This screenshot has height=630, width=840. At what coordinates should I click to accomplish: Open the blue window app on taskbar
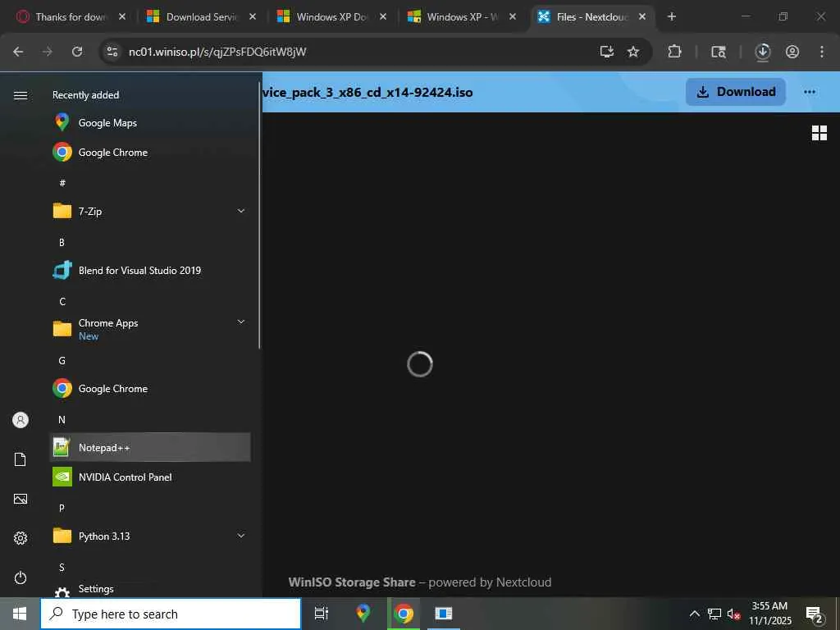tap(444, 614)
